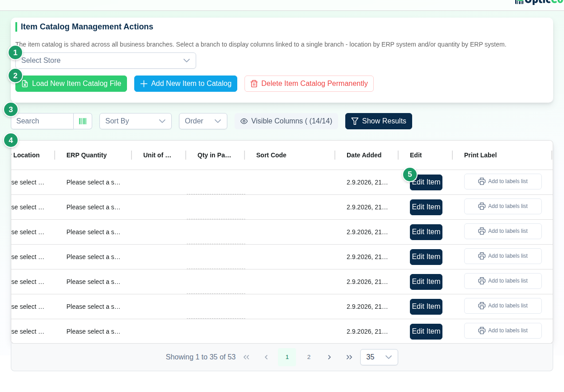The height and width of the screenshot is (392, 564).
Task: Click Delete Item Catalog Permanently button
Action: pyautogui.click(x=309, y=84)
